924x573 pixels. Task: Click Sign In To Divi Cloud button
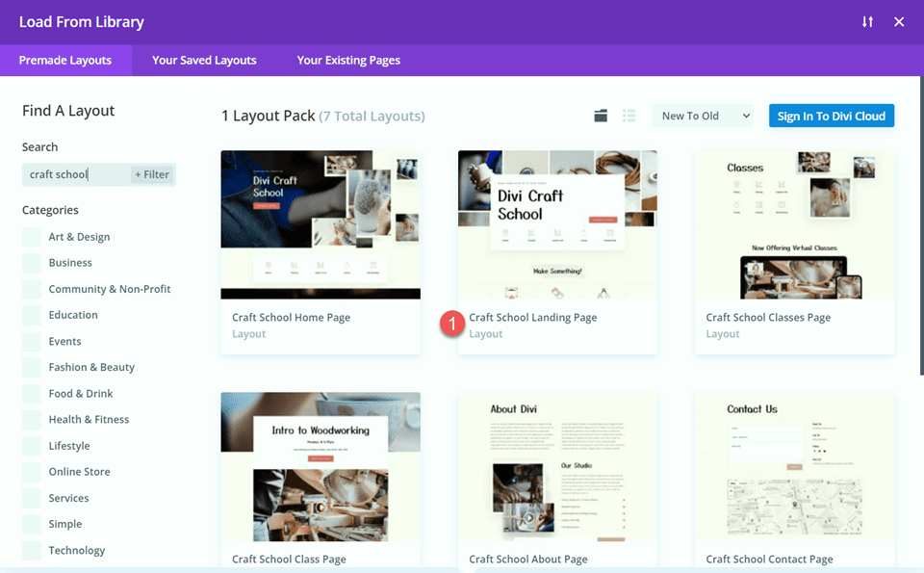832,116
